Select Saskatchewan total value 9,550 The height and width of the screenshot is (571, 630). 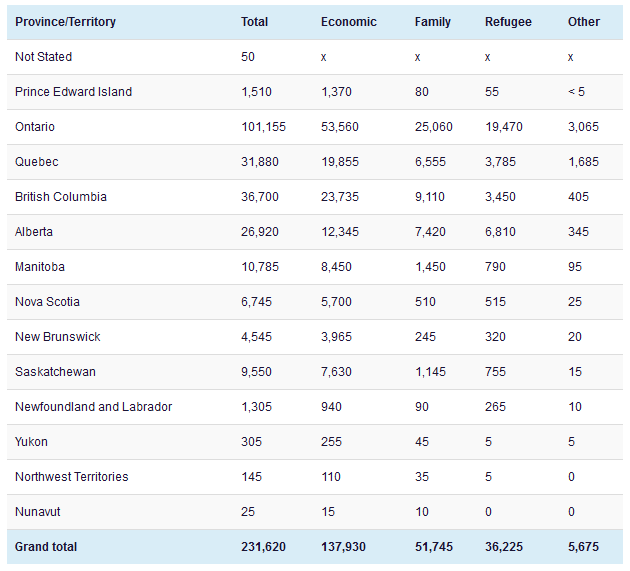(x=257, y=372)
